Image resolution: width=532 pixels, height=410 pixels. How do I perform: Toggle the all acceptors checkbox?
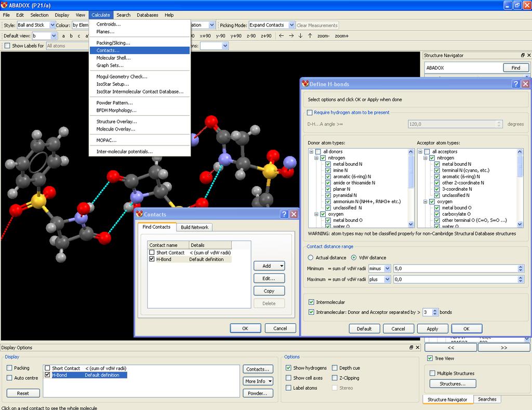[x=427, y=151]
